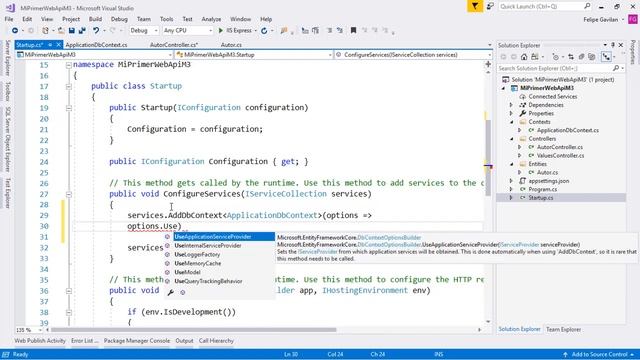Click the browser Refresh icon in toolbar
The width and height of the screenshot is (640, 360).
click(x=264, y=31)
